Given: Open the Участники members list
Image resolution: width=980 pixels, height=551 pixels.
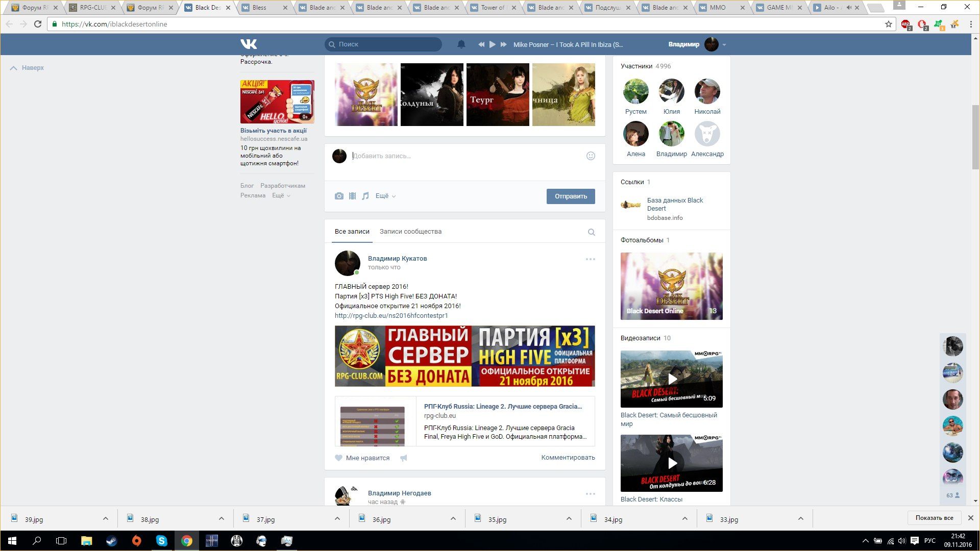Looking at the screenshot, I should pos(646,66).
